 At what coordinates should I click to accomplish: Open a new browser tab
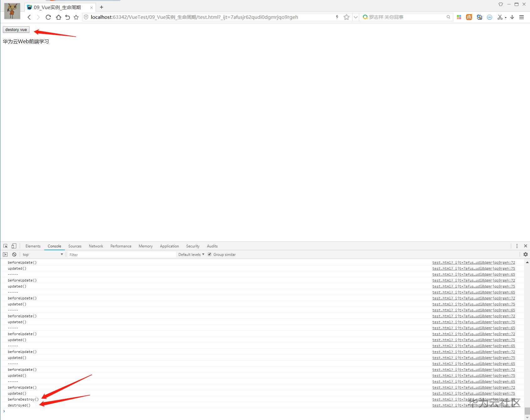[x=102, y=7]
